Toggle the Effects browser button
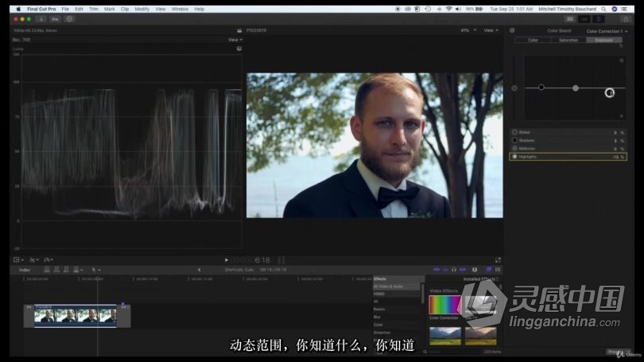 (x=489, y=270)
